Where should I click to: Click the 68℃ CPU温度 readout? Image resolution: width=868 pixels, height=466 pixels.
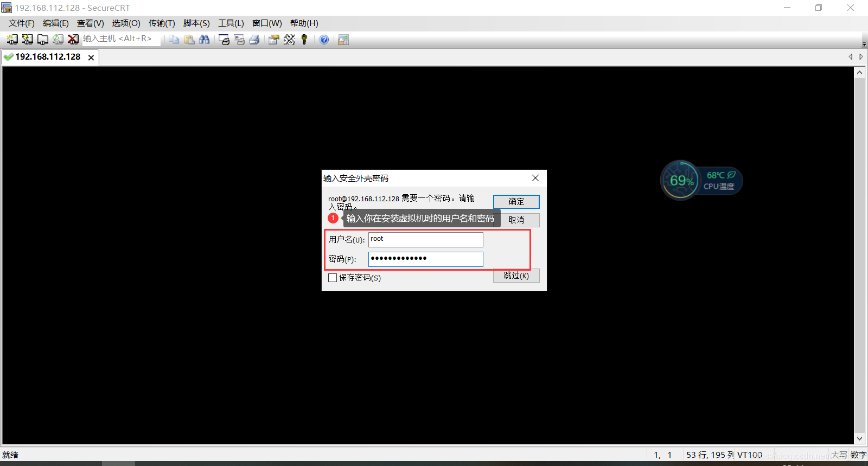pyautogui.click(x=720, y=181)
